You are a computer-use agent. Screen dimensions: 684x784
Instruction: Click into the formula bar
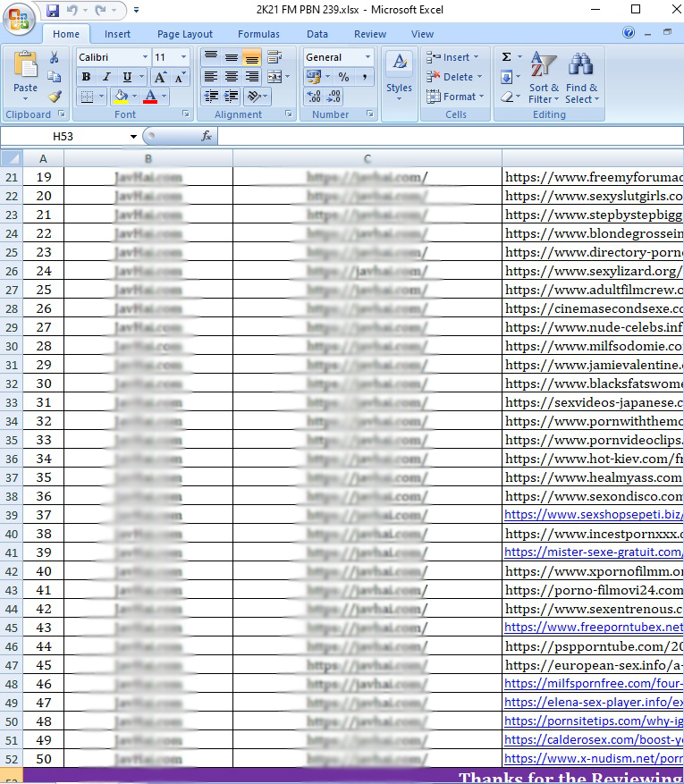[450, 136]
